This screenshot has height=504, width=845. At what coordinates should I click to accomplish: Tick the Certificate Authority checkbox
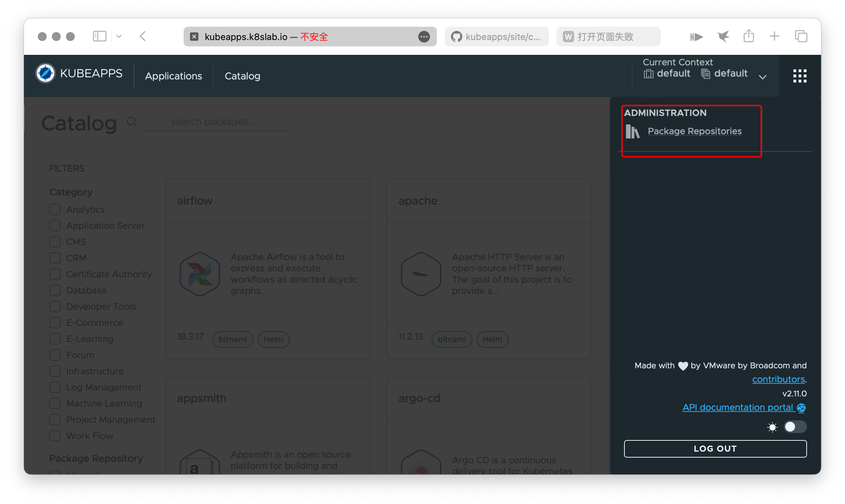click(x=55, y=274)
